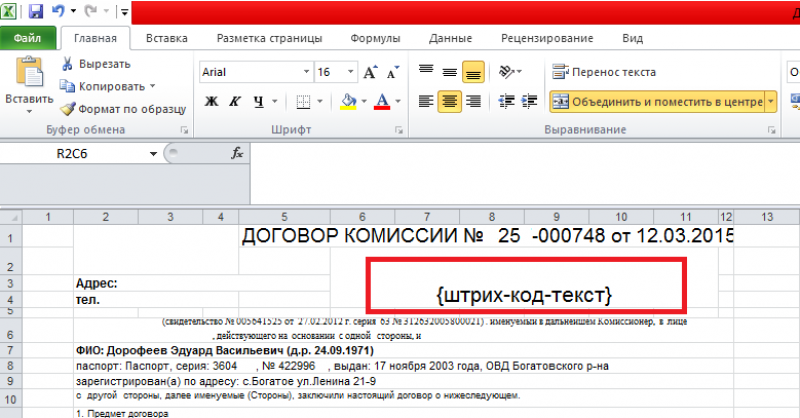Open the Customize Quick Access Toolbar dropdown
Screen dimensions: 800x418
[124, 12]
